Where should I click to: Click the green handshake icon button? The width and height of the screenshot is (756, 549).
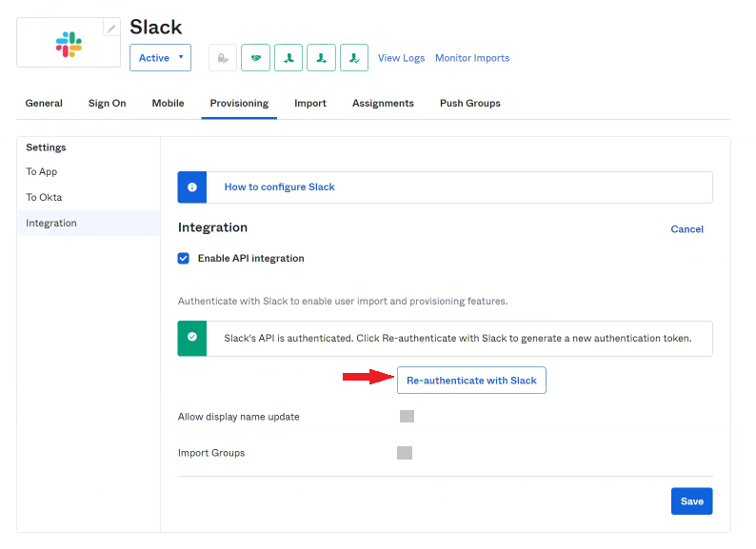coord(255,58)
